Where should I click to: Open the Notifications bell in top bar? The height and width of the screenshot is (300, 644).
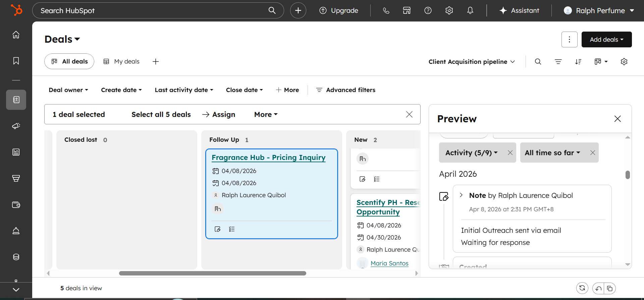pos(470,10)
